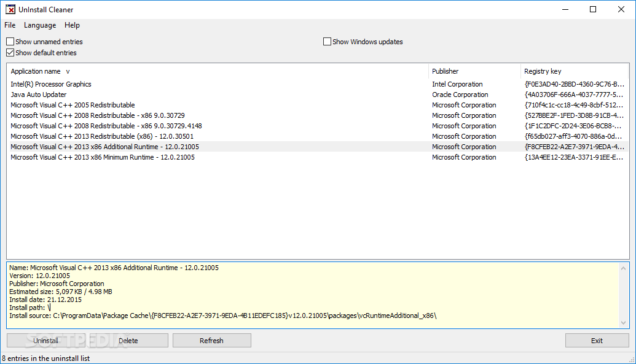Minimize the UnInstall Cleaner window
The width and height of the screenshot is (636, 364).
(x=566, y=9)
